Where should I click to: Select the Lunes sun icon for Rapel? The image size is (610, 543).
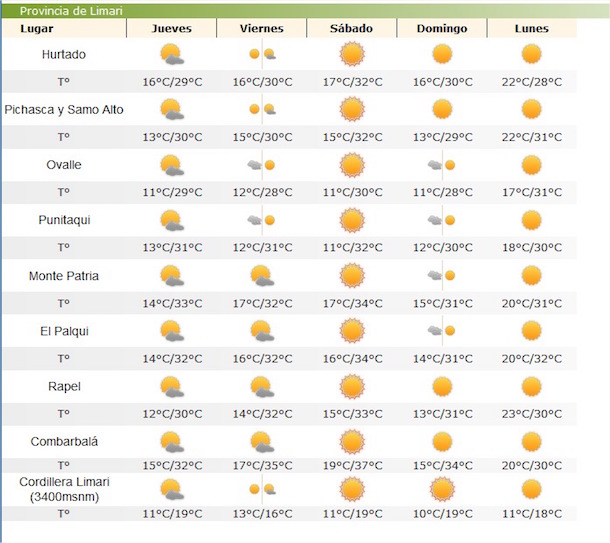tap(531, 385)
